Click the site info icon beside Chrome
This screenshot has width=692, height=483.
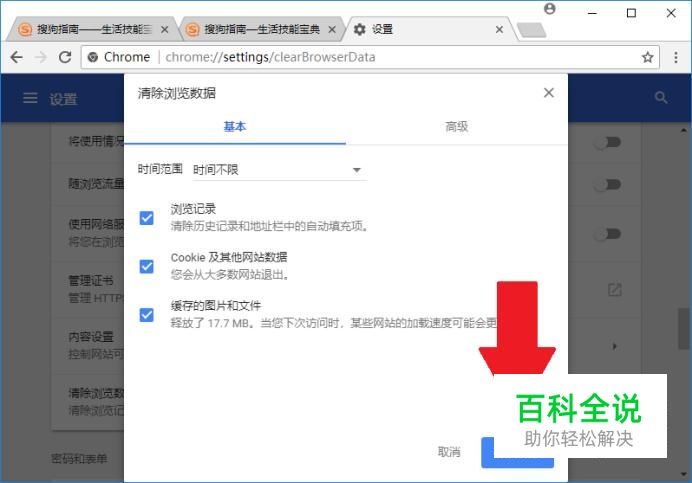[x=93, y=57]
